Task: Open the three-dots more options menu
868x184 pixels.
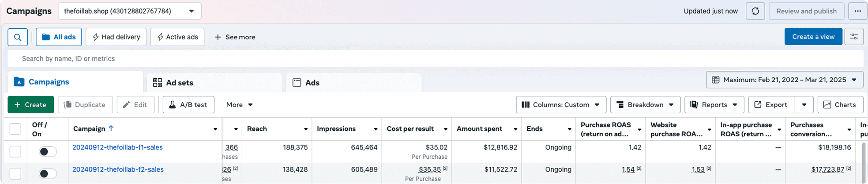Action: pyautogui.click(x=857, y=11)
